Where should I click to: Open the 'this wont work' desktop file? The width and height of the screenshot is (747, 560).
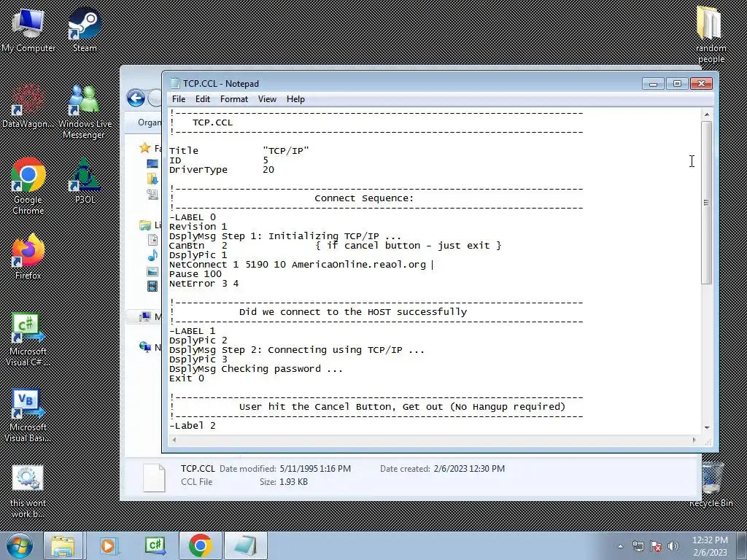28,491
